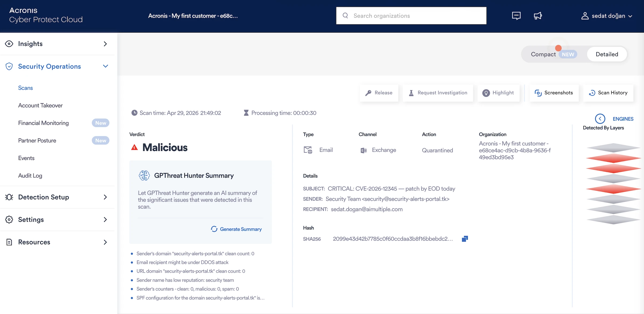Switch to Detailed view
The image size is (644, 314).
pyautogui.click(x=607, y=54)
